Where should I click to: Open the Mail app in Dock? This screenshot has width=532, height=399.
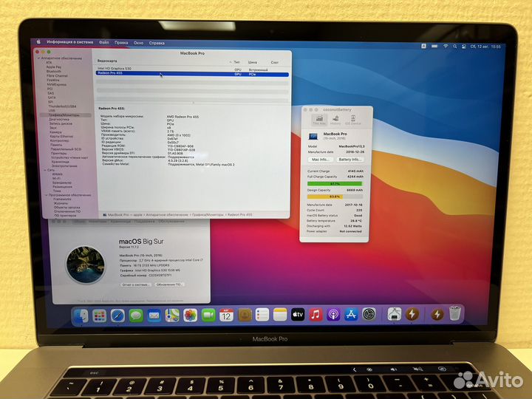click(x=154, y=316)
